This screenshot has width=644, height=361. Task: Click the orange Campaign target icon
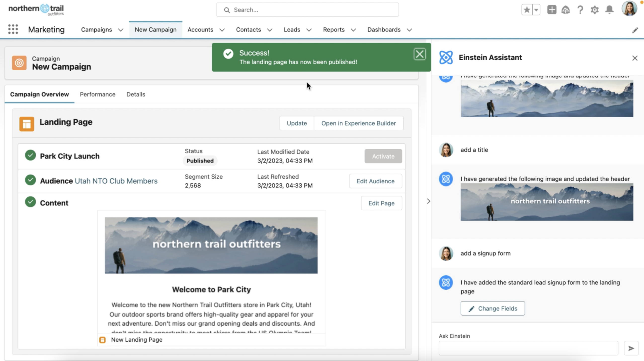(19, 63)
